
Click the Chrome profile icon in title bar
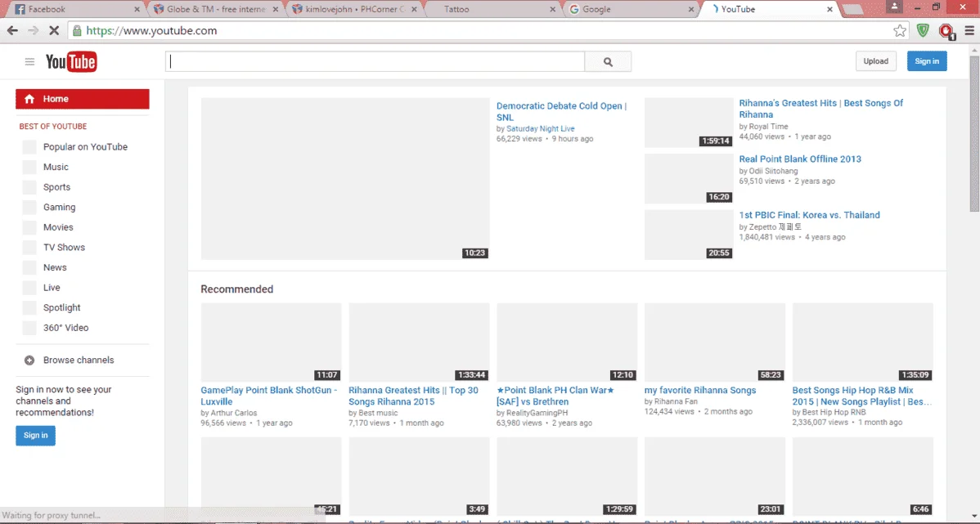pos(894,7)
